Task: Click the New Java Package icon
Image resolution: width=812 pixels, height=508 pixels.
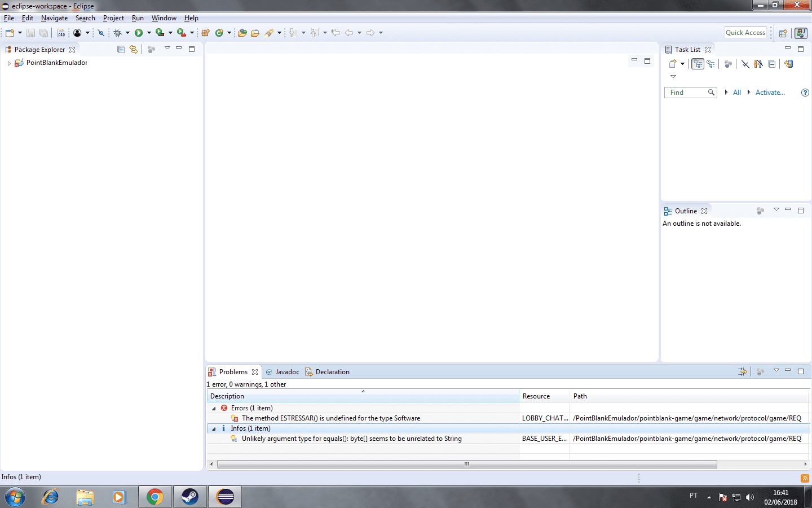Action: click(x=206, y=33)
